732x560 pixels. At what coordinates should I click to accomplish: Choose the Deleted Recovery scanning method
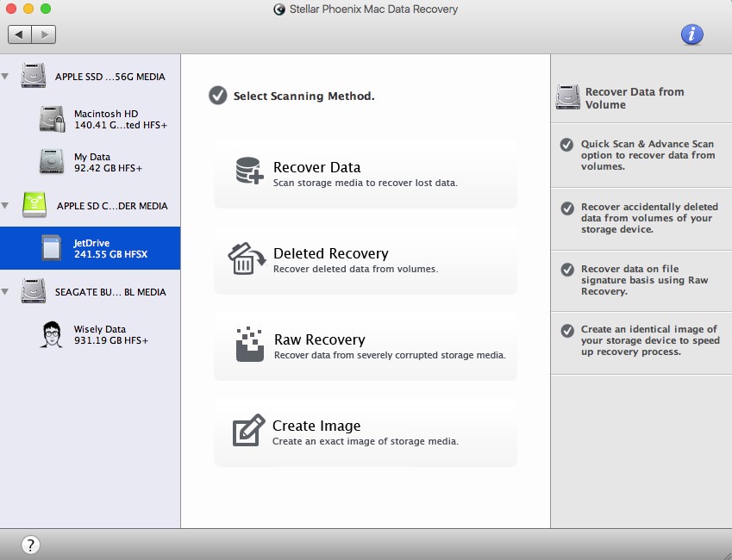coord(366,260)
